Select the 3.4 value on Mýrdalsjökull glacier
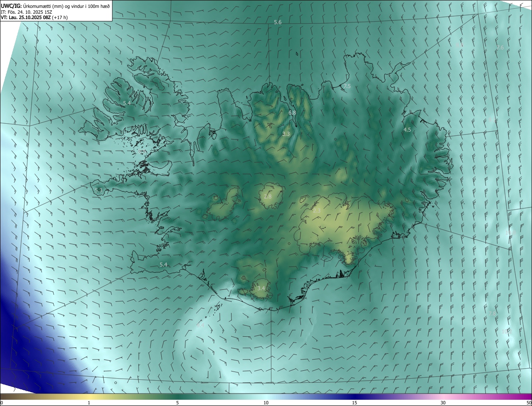The height and width of the screenshot is (406, 532). 261,288
